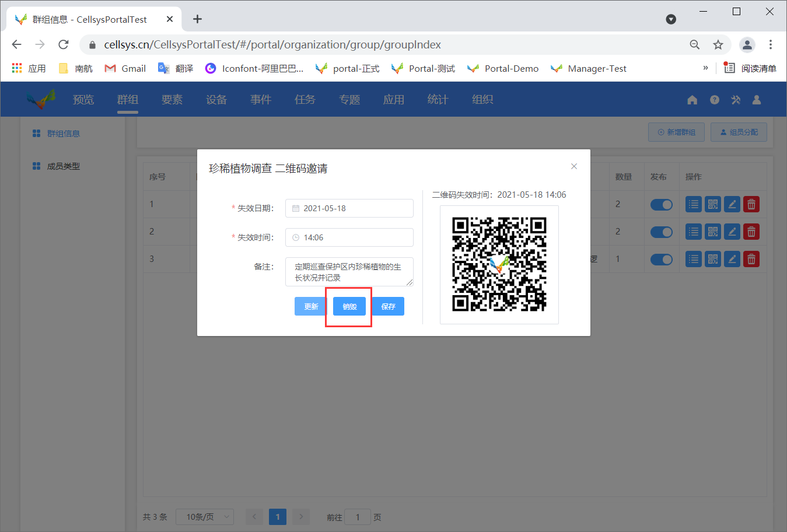Click the go-to page number input
Screen dimensions: 787x532
[x=358, y=517]
